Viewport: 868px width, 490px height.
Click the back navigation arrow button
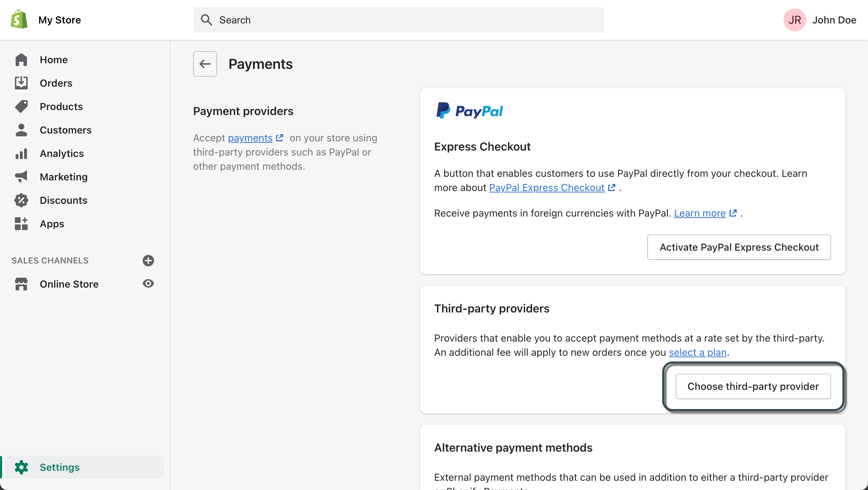(205, 64)
